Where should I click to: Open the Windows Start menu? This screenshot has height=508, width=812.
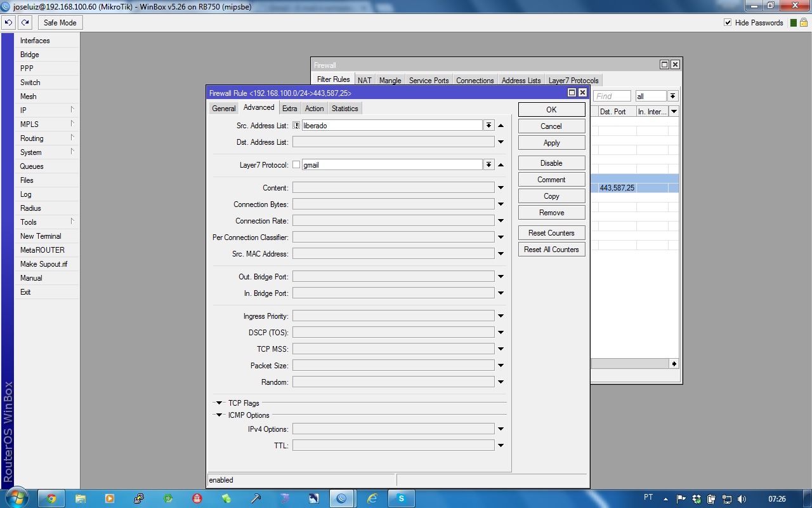click(x=16, y=498)
